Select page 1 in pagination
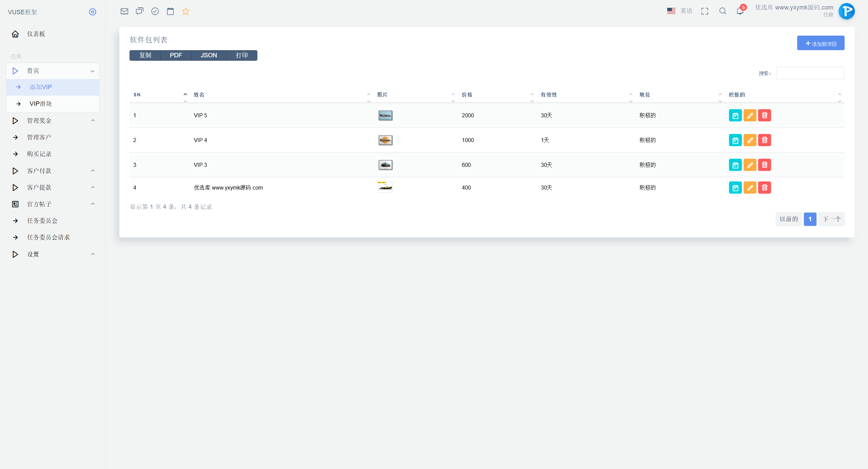 810,219
